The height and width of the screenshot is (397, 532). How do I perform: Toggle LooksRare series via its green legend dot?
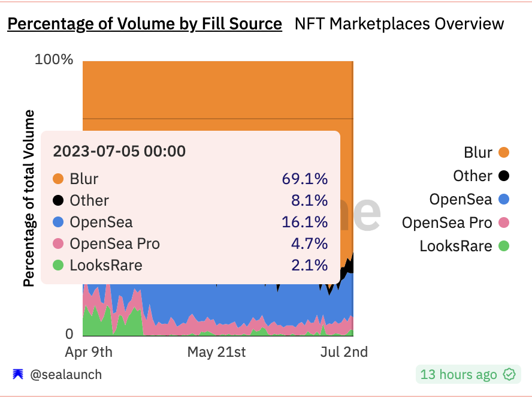point(504,246)
